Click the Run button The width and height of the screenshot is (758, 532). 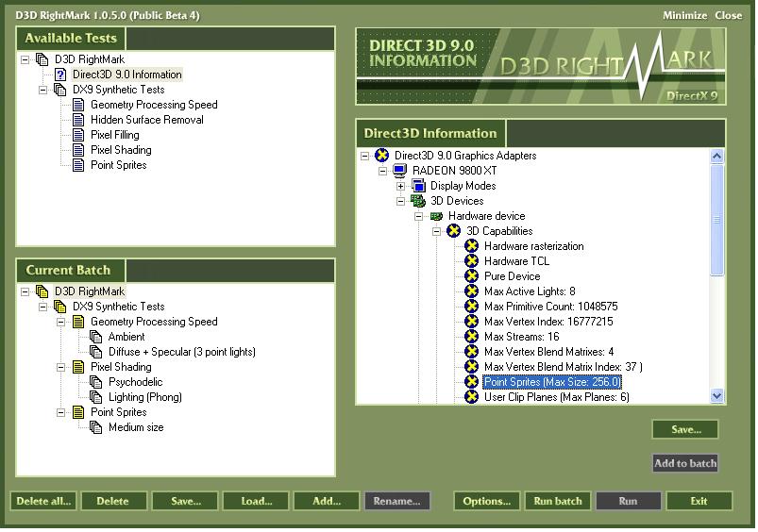[628, 501]
